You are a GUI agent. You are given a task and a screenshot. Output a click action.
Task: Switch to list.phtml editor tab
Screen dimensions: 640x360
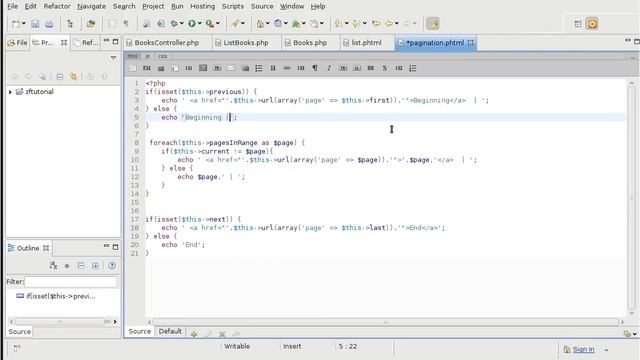click(x=367, y=43)
